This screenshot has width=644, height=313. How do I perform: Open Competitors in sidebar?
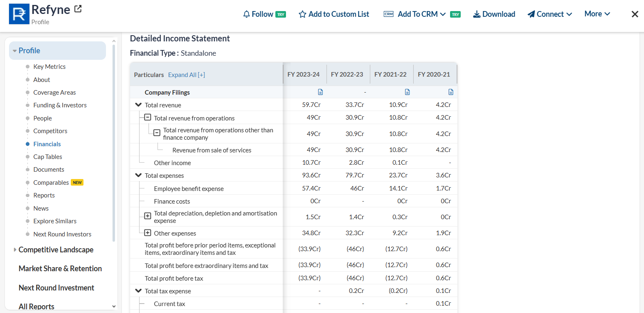tap(50, 131)
